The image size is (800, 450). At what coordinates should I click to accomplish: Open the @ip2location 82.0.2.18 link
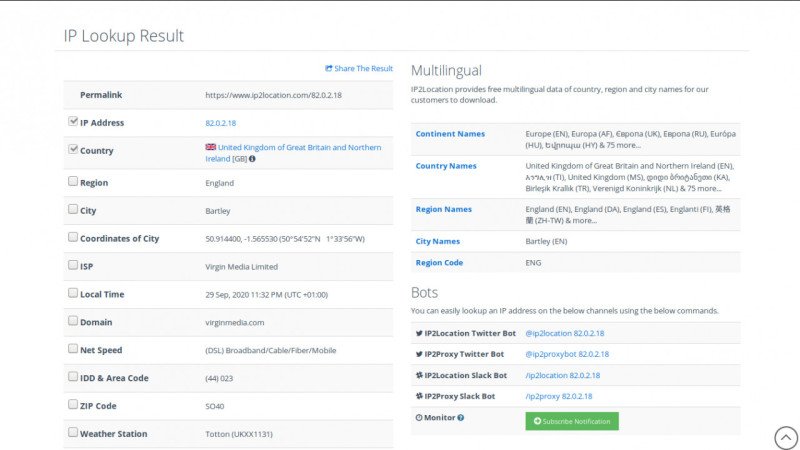[566, 333]
